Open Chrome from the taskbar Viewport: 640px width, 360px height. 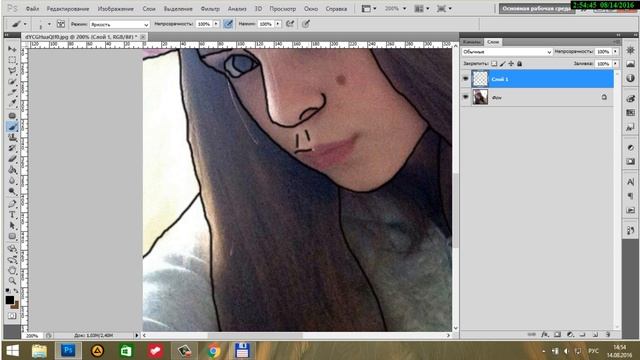[213, 351]
